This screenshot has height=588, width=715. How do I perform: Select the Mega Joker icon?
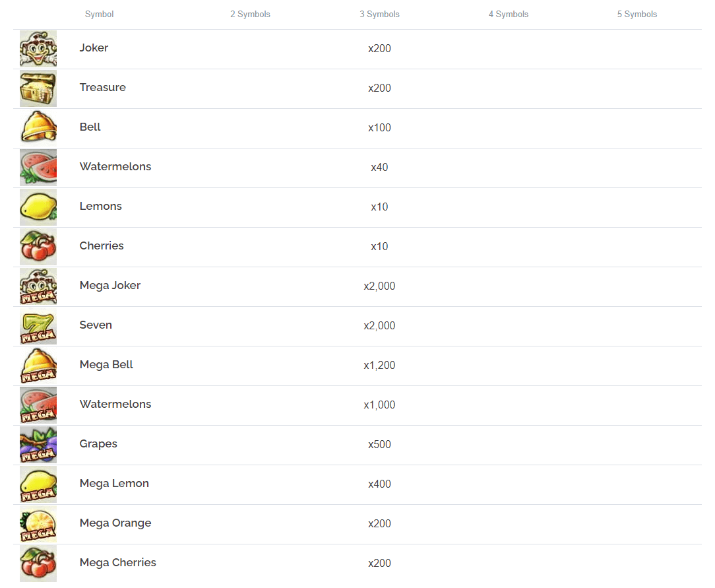[x=38, y=286]
